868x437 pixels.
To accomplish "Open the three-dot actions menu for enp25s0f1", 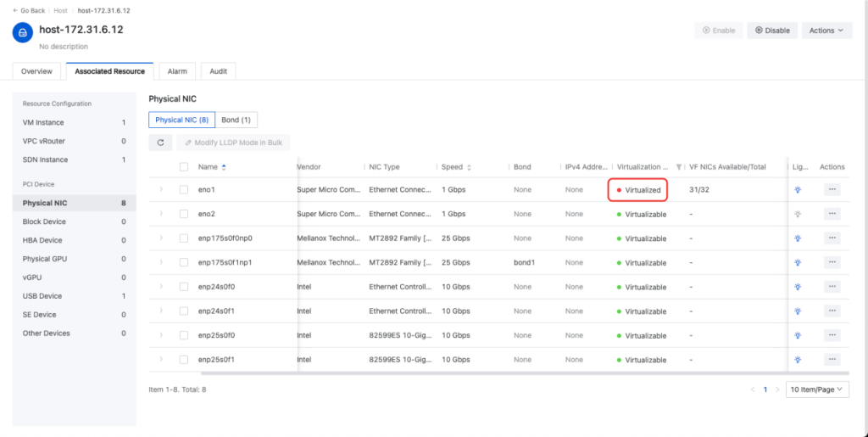I will pos(832,360).
